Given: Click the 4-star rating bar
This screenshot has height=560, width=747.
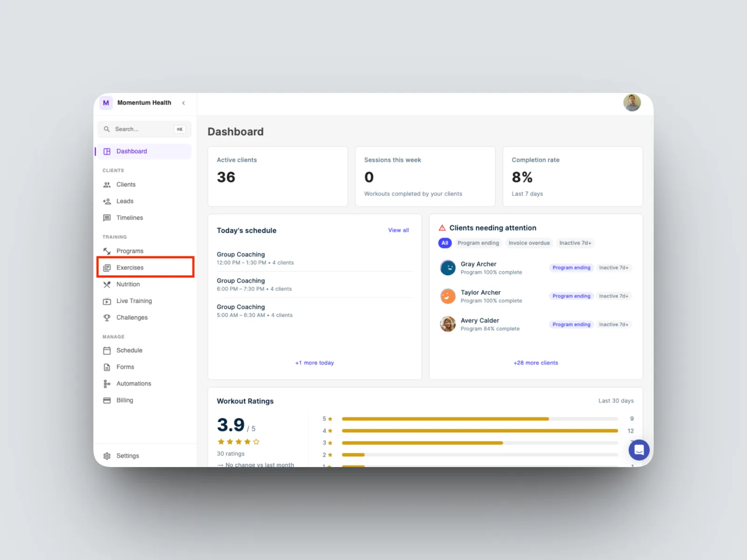Looking at the screenshot, I should point(480,431).
